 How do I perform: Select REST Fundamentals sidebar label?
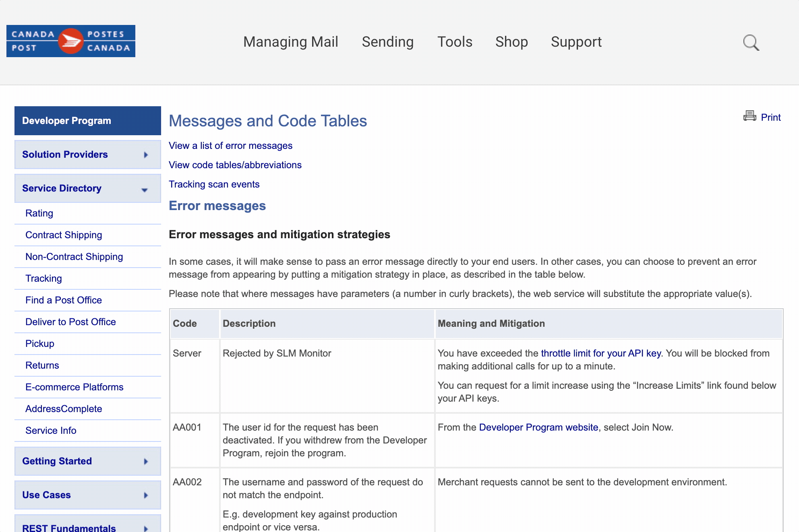(69, 528)
